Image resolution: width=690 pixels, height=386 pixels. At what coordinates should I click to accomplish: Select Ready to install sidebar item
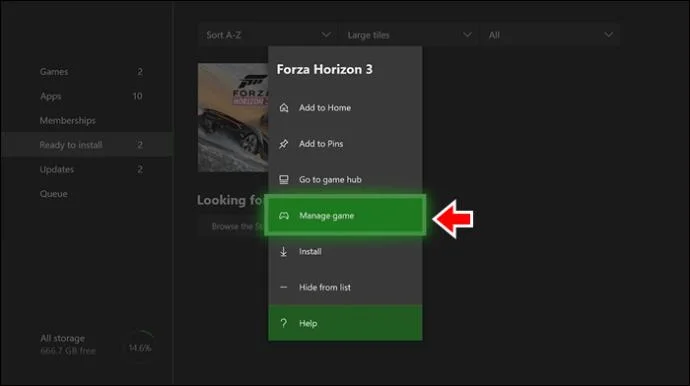(87, 144)
